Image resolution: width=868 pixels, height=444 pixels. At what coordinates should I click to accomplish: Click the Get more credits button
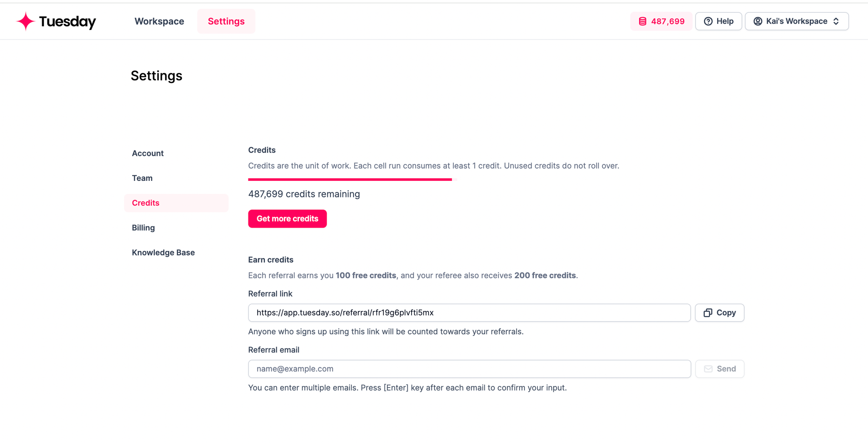(287, 219)
